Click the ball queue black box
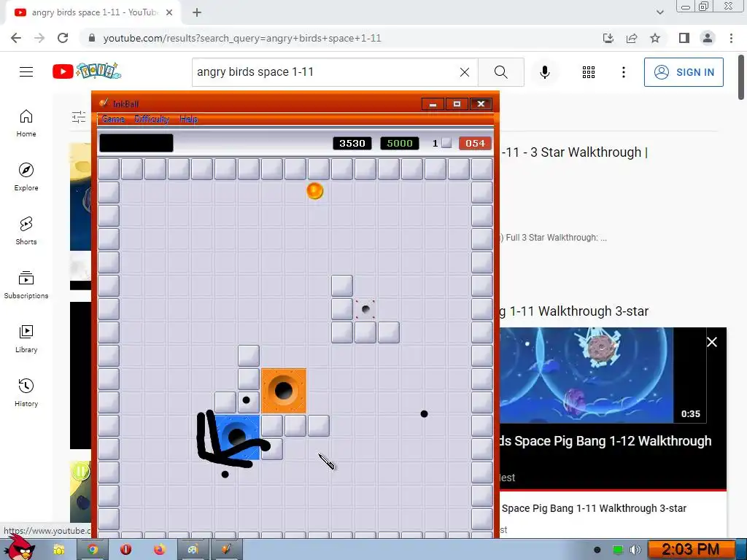 pos(136,143)
